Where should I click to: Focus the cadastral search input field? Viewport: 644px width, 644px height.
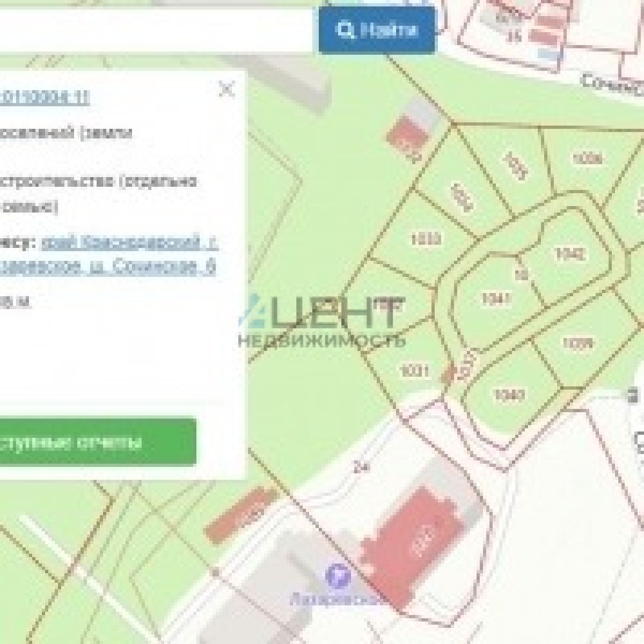pyautogui.click(x=156, y=30)
